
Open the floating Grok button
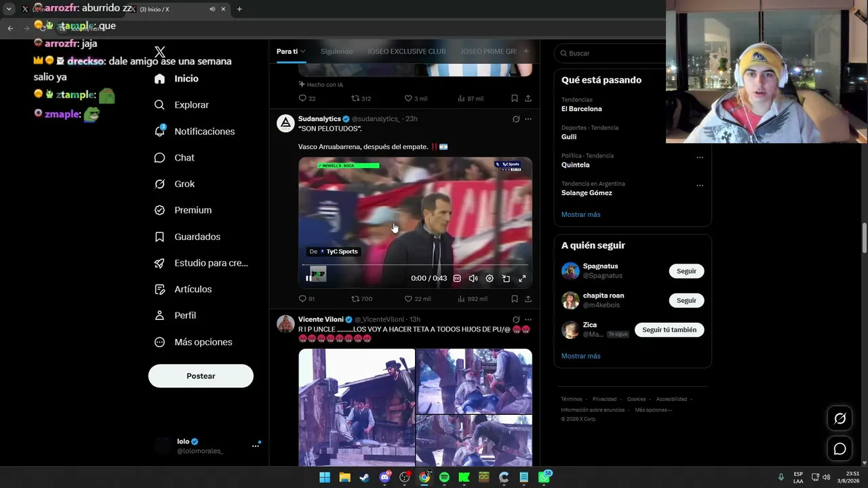pos(840,419)
